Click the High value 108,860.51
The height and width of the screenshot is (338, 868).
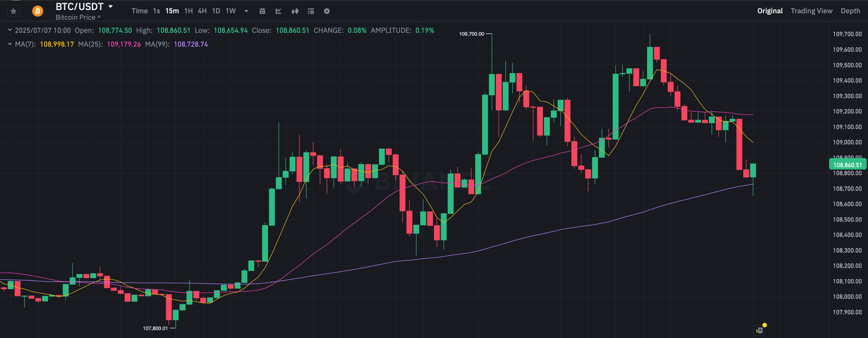(x=174, y=30)
